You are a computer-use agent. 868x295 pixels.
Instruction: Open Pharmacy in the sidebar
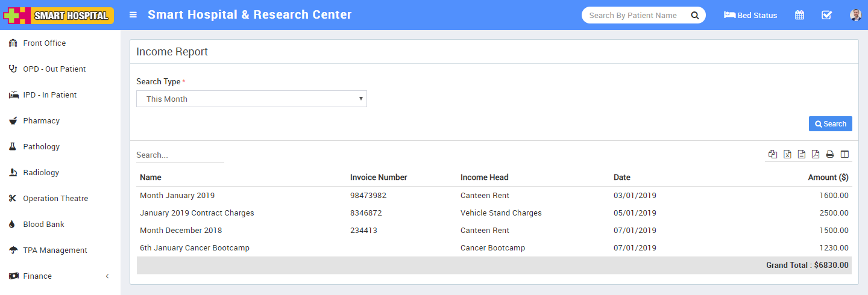(41, 120)
